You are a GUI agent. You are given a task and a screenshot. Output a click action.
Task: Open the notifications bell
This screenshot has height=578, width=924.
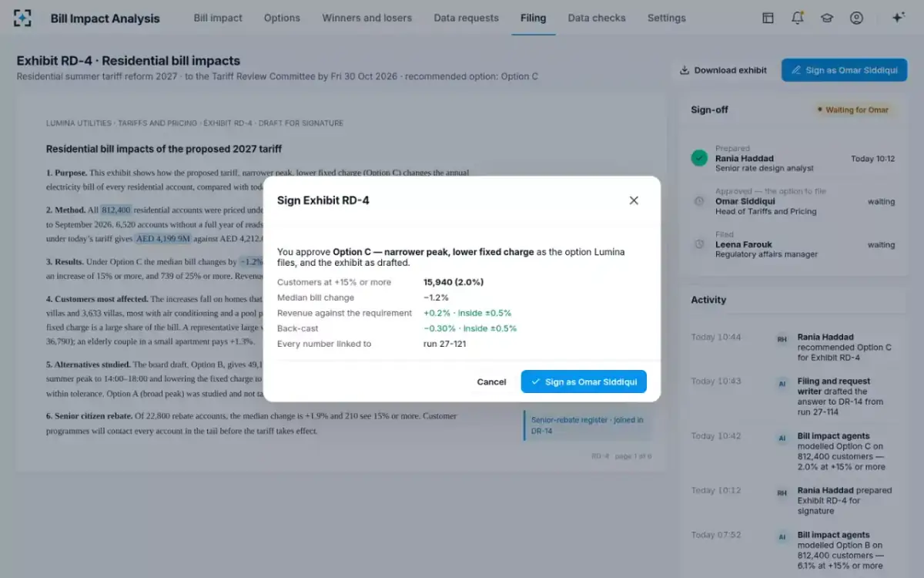coord(798,18)
